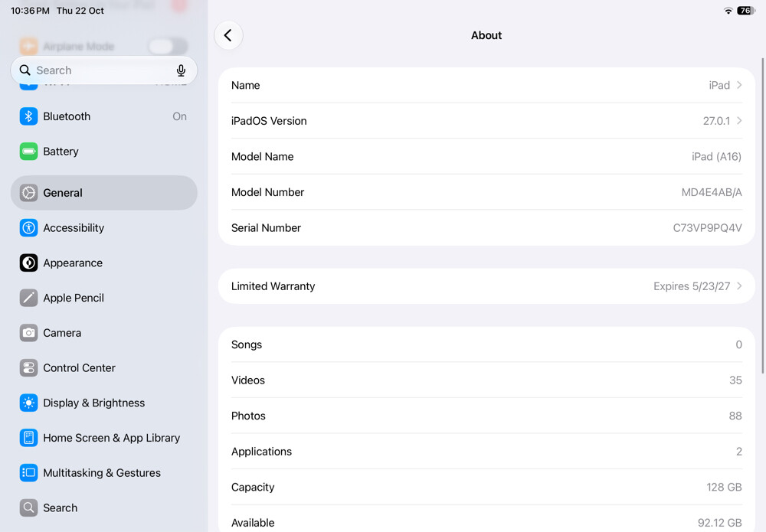This screenshot has height=532, width=766.
Task: Tap the Songs label
Action: tap(246, 345)
